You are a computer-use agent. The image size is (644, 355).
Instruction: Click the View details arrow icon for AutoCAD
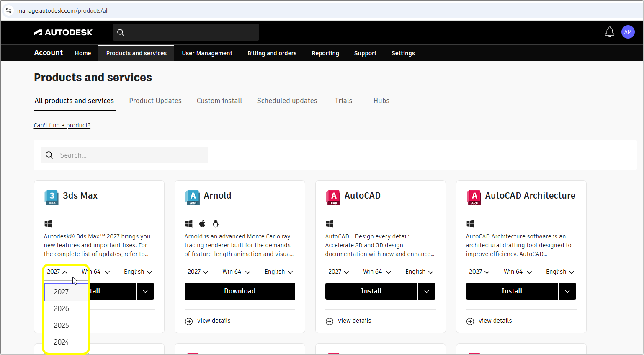click(330, 321)
